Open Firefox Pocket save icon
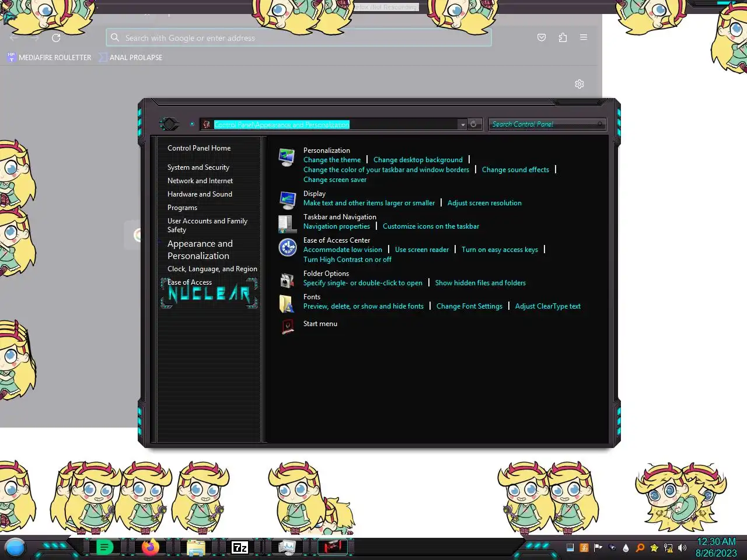This screenshot has height=560, width=747. [x=542, y=37]
